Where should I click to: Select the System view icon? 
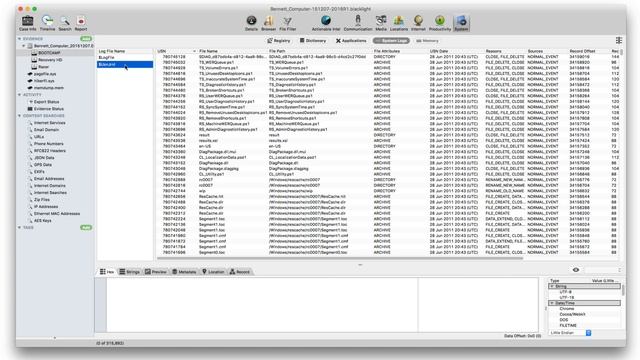pyautogui.click(x=461, y=23)
